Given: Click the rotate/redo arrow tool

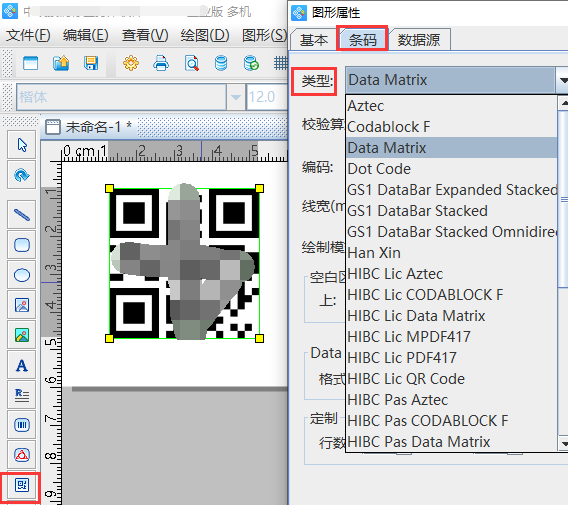Looking at the screenshot, I should coord(22,175).
